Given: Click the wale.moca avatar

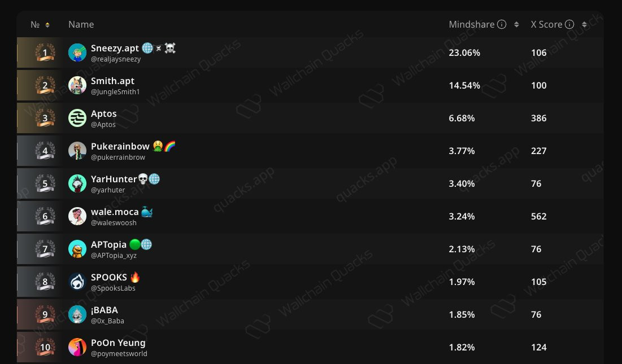Looking at the screenshot, I should pyautogui.click(x=77, y=216).
